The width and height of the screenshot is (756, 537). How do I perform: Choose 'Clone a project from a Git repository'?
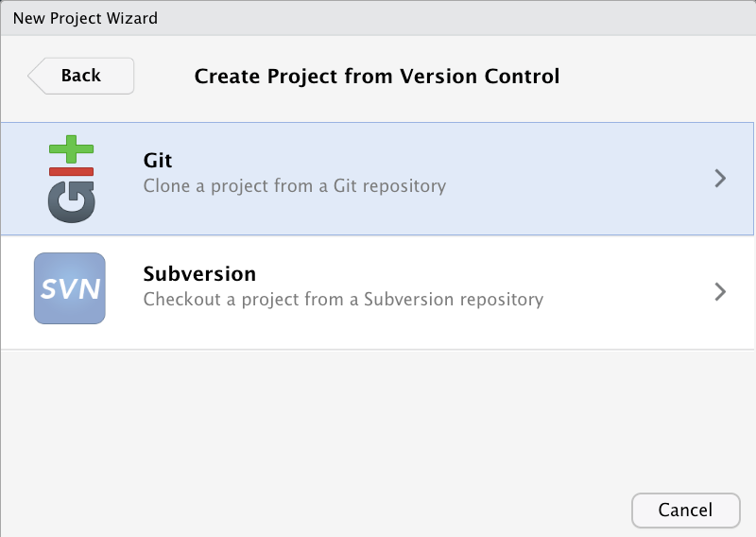[x=295, y=185]
